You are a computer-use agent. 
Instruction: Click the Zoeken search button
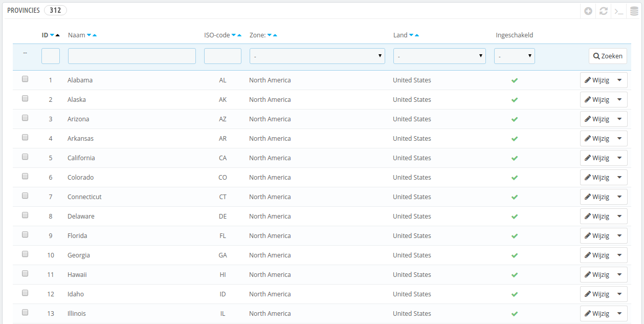point(608,56)
